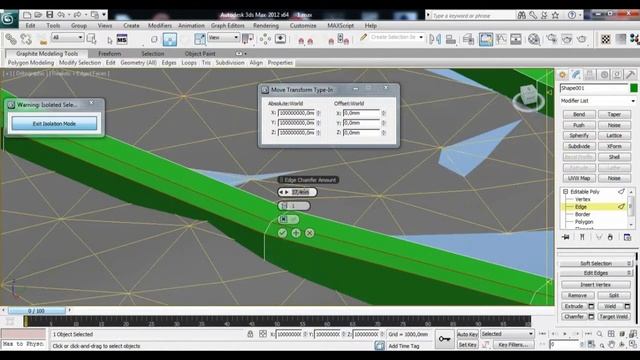This screenshot has width=640, height=360.
Task: Click the Edit Named Selection Sets pencil icon
Action: tap(363, 38)
